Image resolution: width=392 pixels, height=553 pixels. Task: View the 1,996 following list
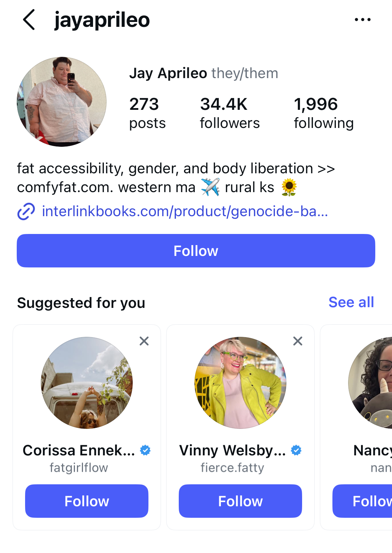pos(323,113)
